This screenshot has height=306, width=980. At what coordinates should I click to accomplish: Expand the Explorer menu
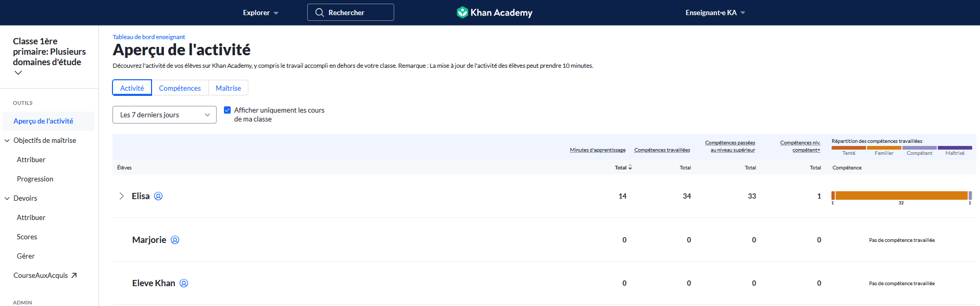260,13
